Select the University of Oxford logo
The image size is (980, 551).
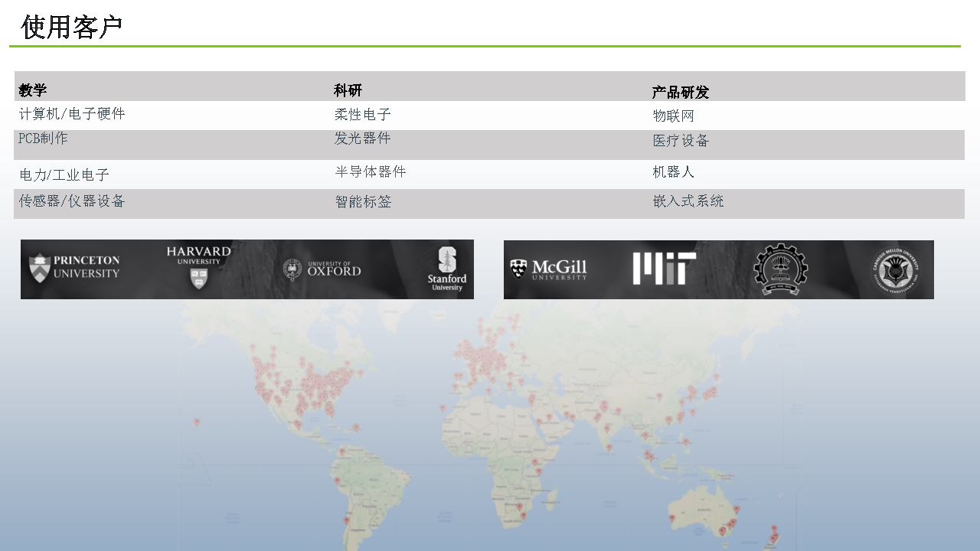[x=322, y=269]
